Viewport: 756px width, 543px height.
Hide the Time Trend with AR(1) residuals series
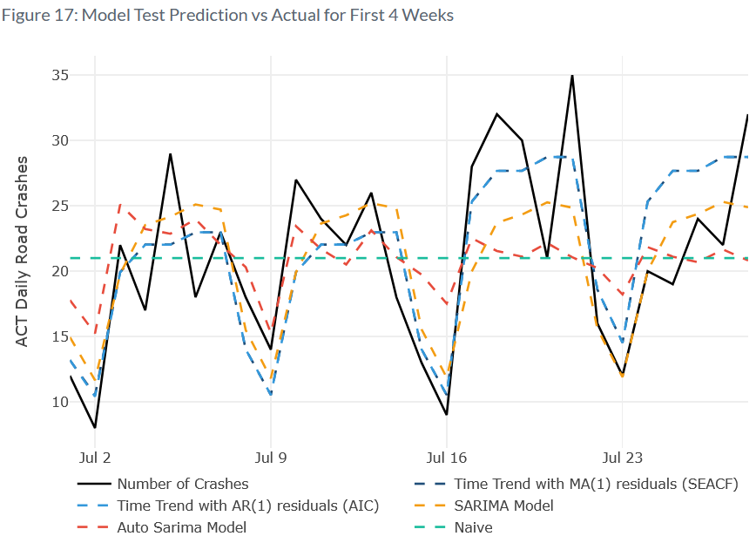[247, 506]
